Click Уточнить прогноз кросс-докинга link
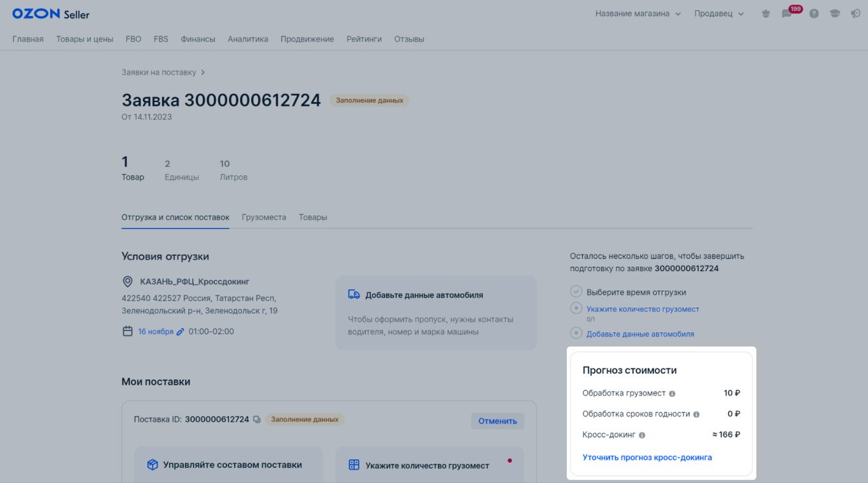This screenshot has height=483, width=868. pyautogui.click(x=647, y=457)
